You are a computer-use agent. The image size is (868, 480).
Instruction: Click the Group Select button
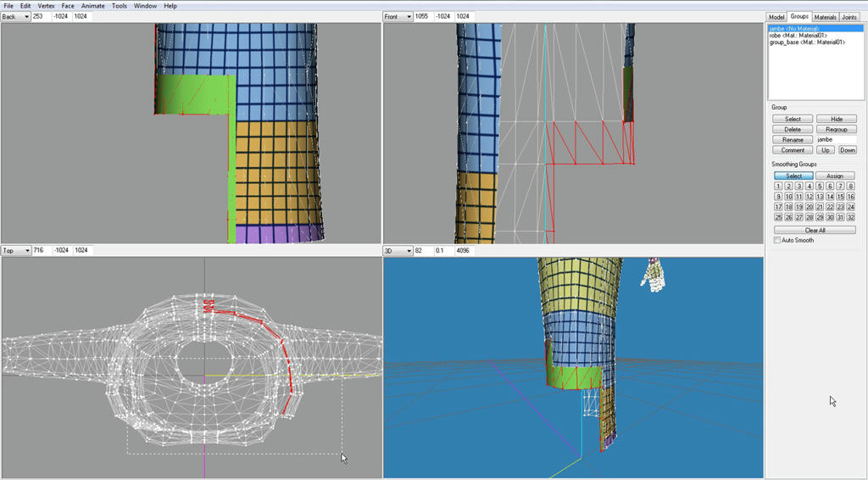(793, 119)
